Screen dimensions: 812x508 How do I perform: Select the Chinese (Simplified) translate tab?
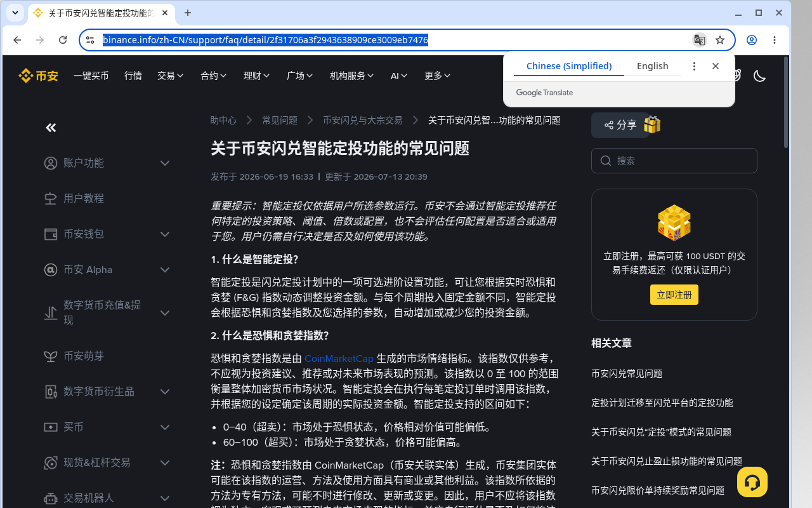tap(569, 66)
